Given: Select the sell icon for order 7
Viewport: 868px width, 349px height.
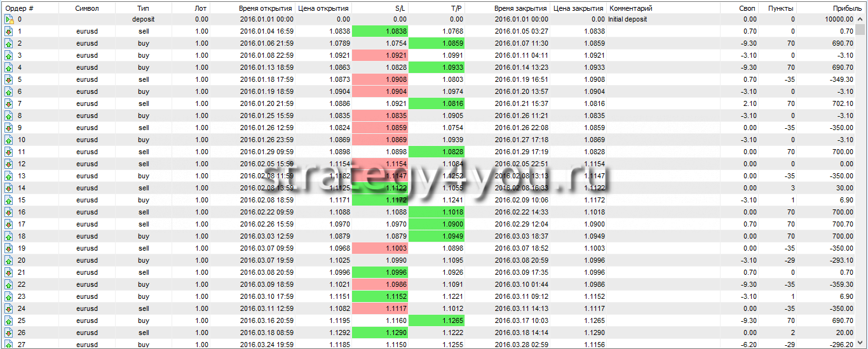Looking at the screenshot, I should pyautogui.click(x=9, y=104).
